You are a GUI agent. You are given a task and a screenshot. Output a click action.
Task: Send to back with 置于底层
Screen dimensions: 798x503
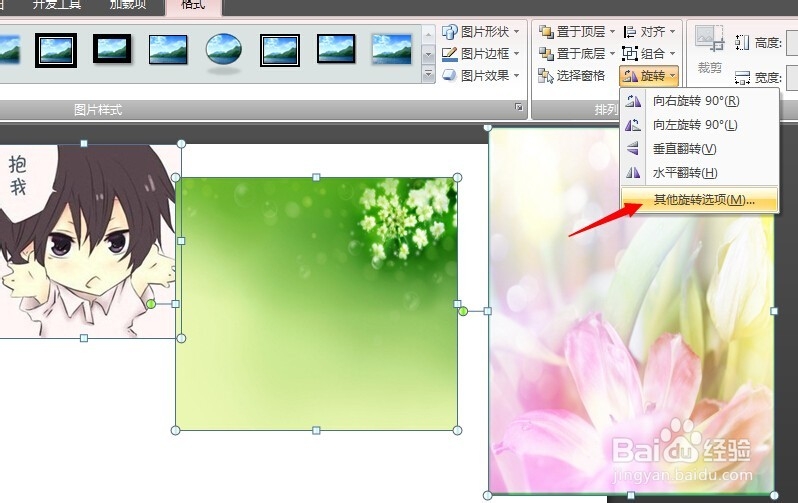572,53
